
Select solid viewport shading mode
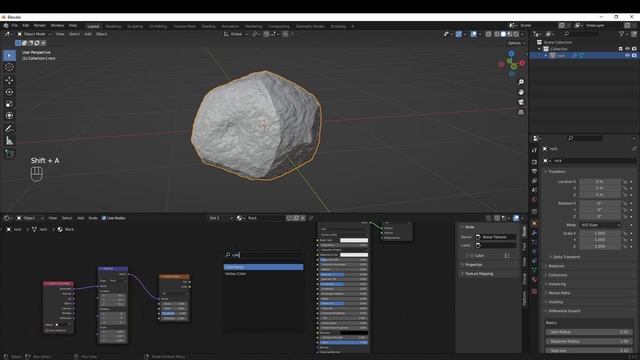point(503,34)
